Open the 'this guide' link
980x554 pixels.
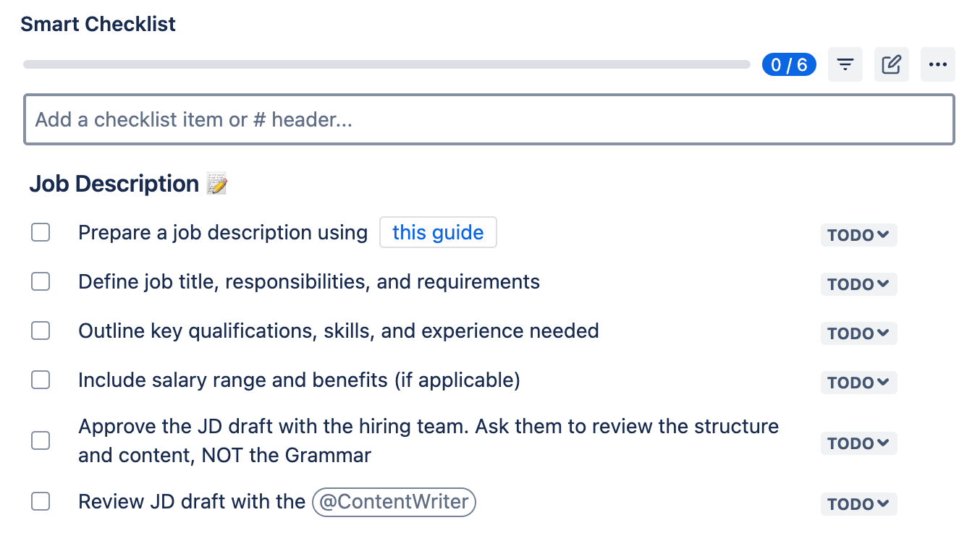438,232
